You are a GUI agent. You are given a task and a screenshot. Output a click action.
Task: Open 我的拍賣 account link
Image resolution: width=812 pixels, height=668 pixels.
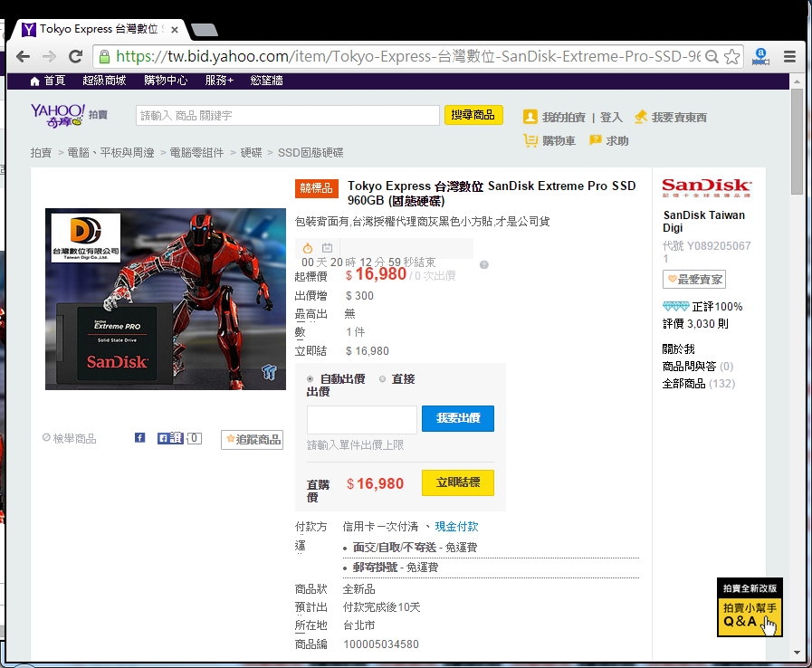click(563, 118)
